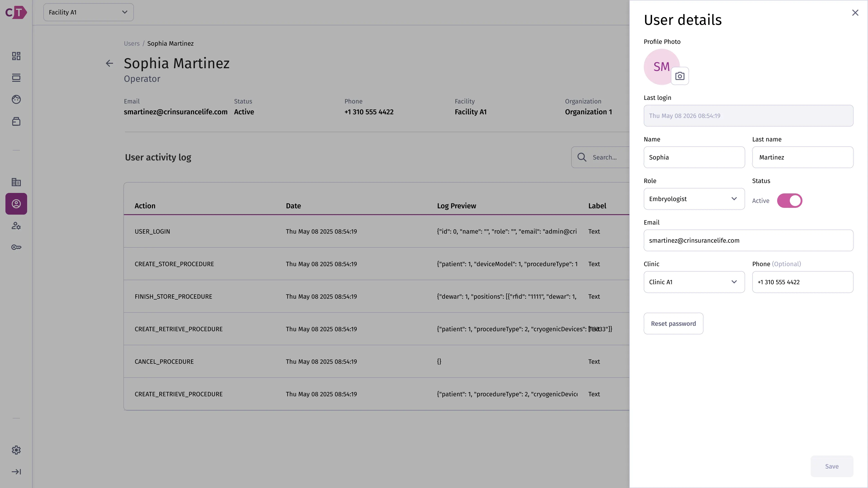Click the search magnifier icon
Screen dimensions: 868x488
pos(582,157)
